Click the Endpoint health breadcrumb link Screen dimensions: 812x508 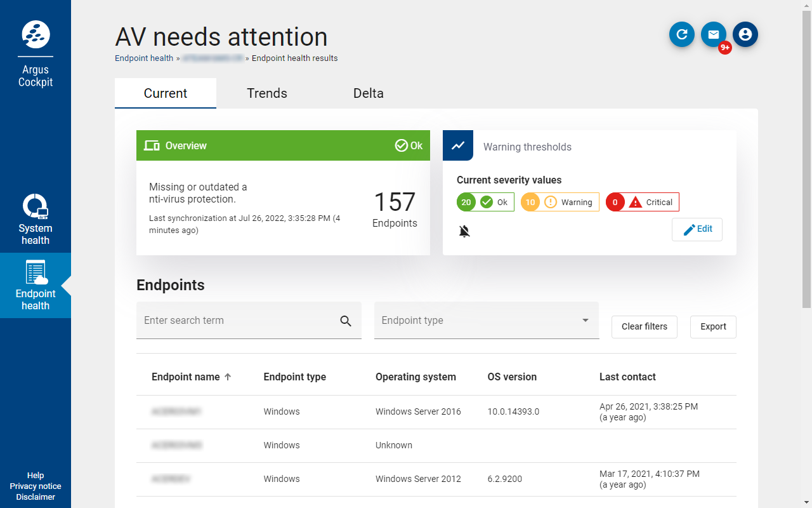pyautogui.click(x=144, y=58)
